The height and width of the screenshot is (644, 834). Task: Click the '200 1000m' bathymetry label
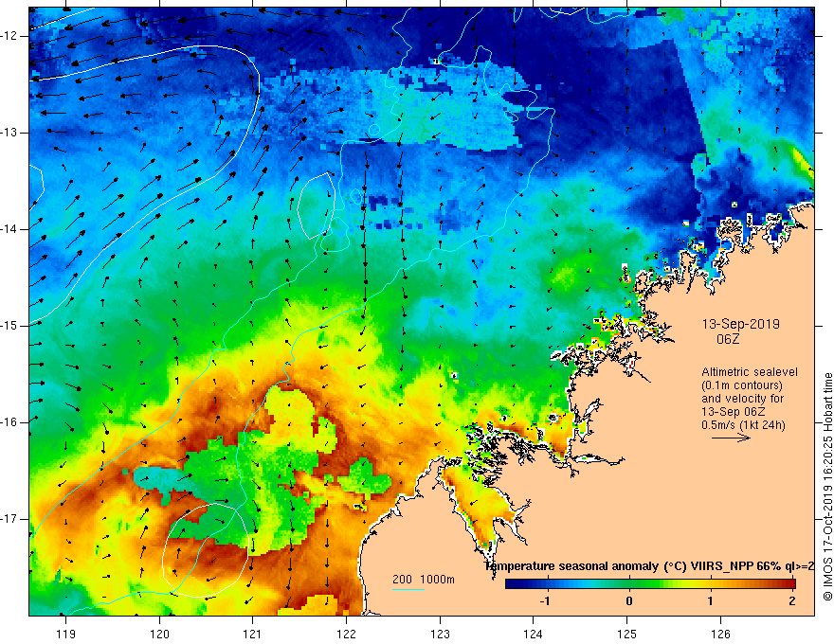coord(424,580)
